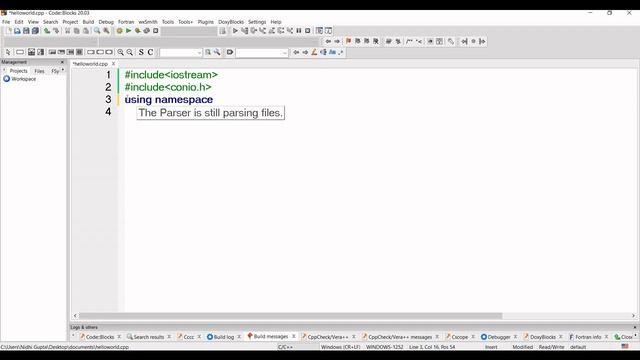The image size is (640, 360).
Task: Open the wxSmith menu
Action: click(148, 22)
